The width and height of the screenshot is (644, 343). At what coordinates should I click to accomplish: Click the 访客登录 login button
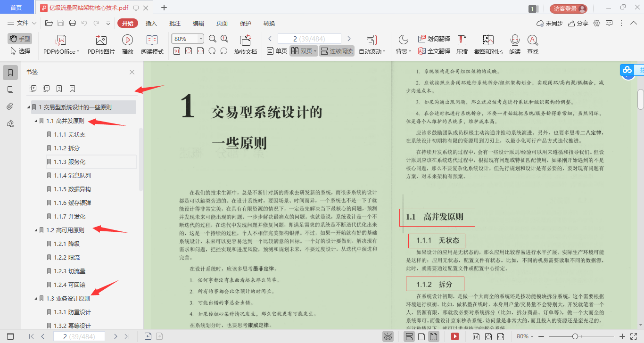click(x=565, y=8)
